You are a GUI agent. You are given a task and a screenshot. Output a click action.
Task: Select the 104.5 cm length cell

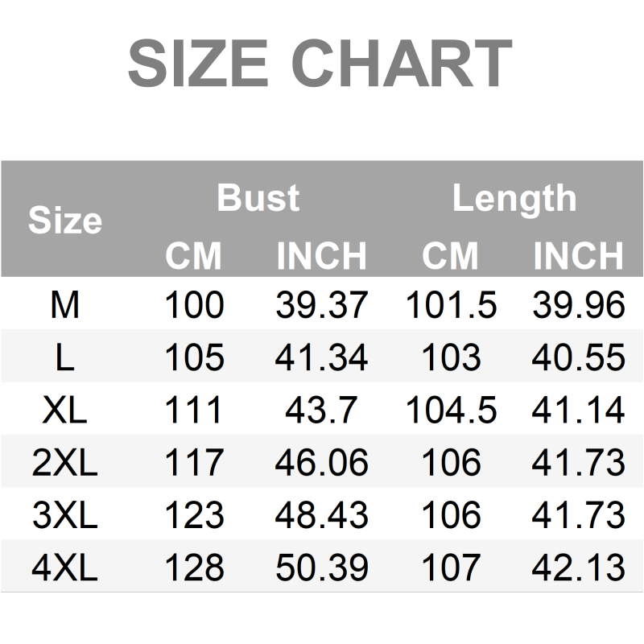[x=451, y=411]
